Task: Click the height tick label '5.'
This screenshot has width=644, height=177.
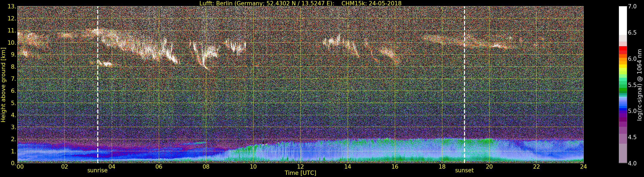Action: point(13,103)
